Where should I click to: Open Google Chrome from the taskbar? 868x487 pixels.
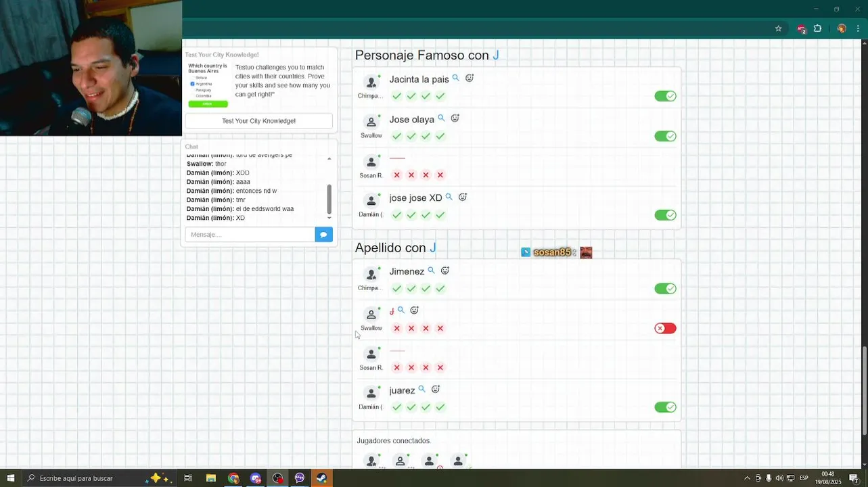point(233,478)
